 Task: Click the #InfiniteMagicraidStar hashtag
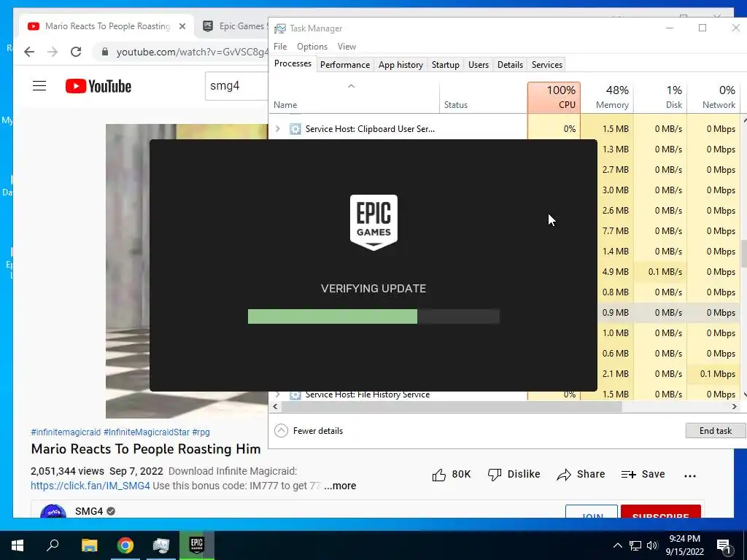click(146, 432)
